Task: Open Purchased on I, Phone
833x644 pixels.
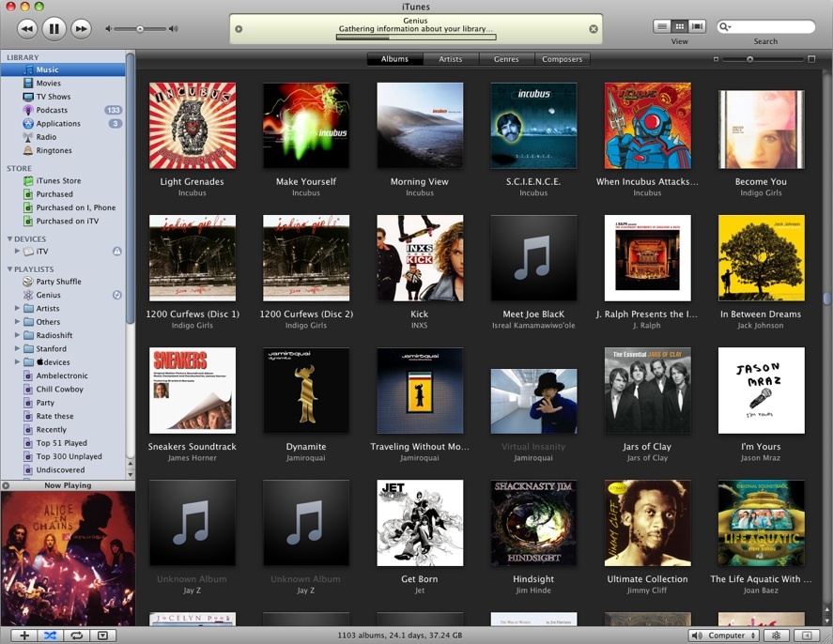Action: point(63,207)
